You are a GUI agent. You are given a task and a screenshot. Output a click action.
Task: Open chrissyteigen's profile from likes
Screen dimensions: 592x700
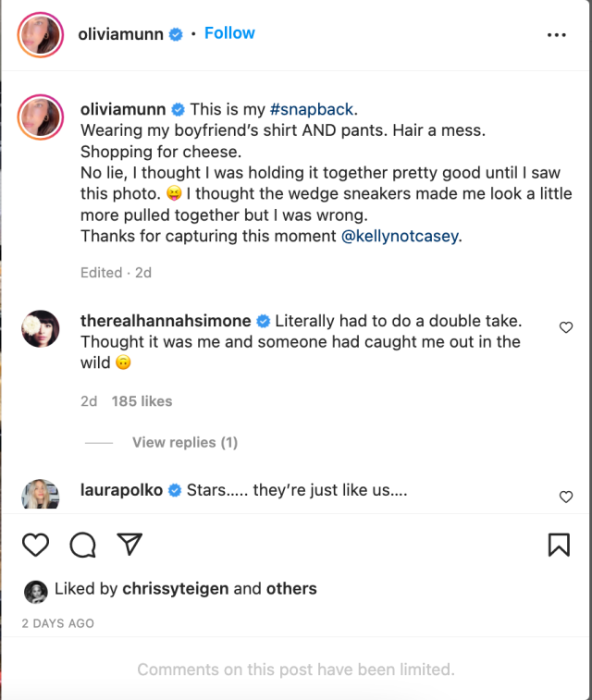(175, 588)
